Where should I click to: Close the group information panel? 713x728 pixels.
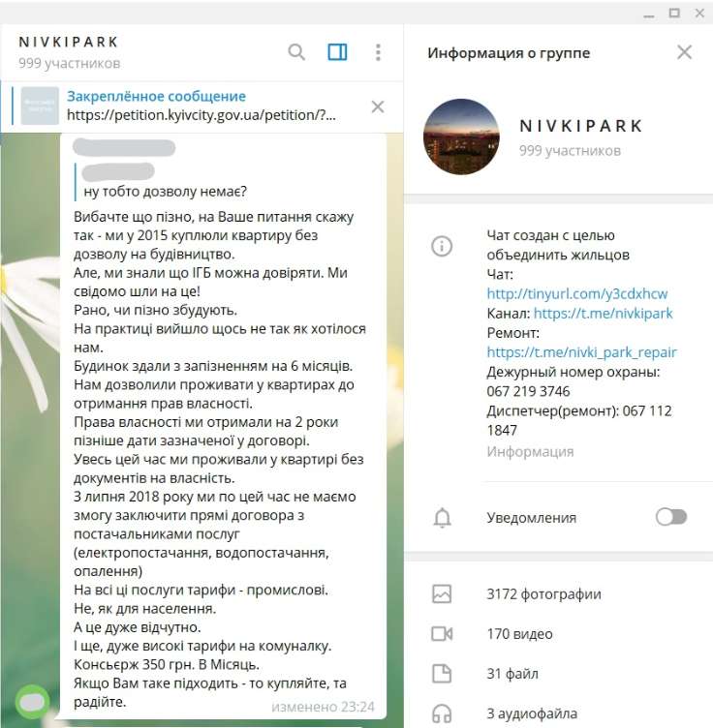click(x=684, y=52)
